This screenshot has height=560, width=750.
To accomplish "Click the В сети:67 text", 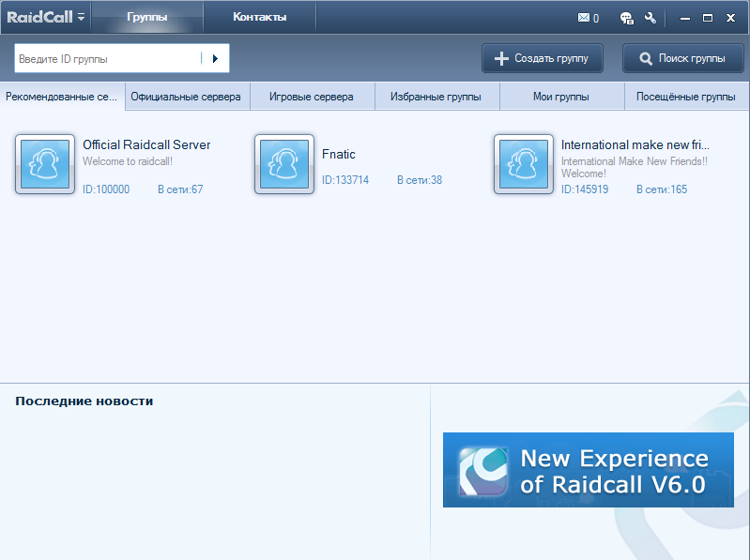I will coord(180,189).
